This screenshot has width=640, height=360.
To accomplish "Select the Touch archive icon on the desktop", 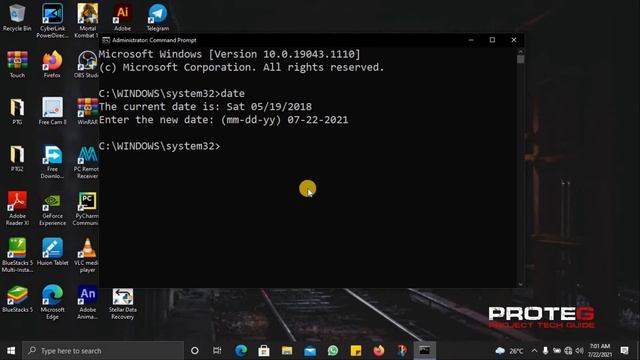I will (17, 64).
